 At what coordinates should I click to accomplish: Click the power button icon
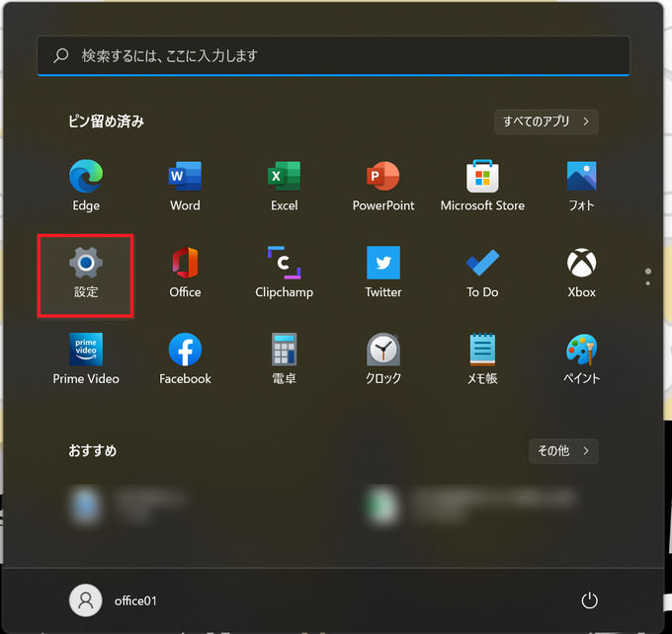coord(589,600)
